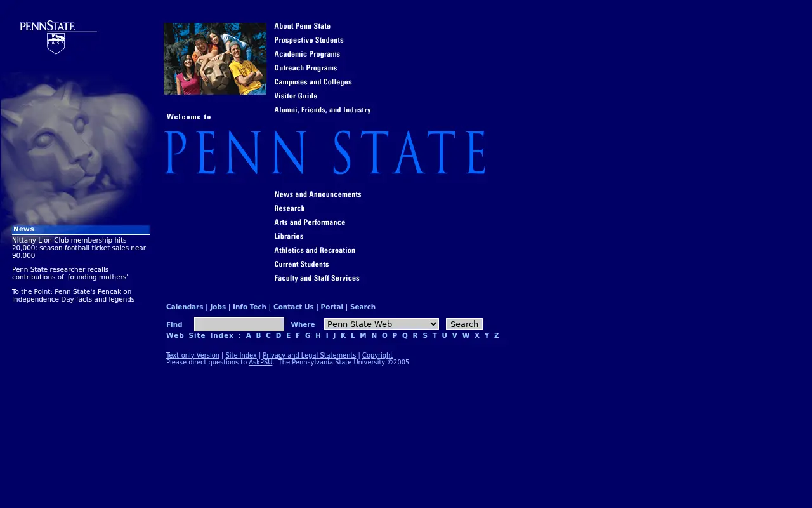View Privacy and Legal Statements
This screenshot has width=812, height=508.
309,355
